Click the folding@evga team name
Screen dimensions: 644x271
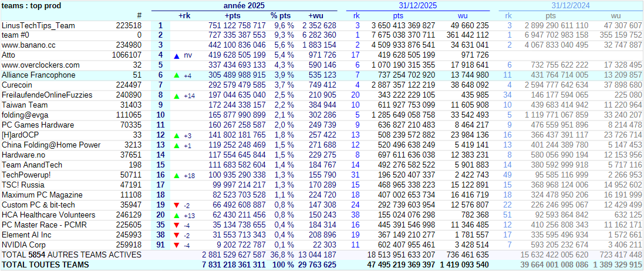click(25, 115)
